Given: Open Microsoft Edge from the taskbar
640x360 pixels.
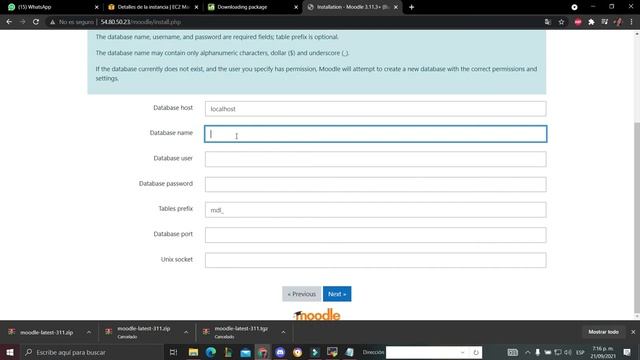Looking at the screenshot, I should click(x=211, y=352).
